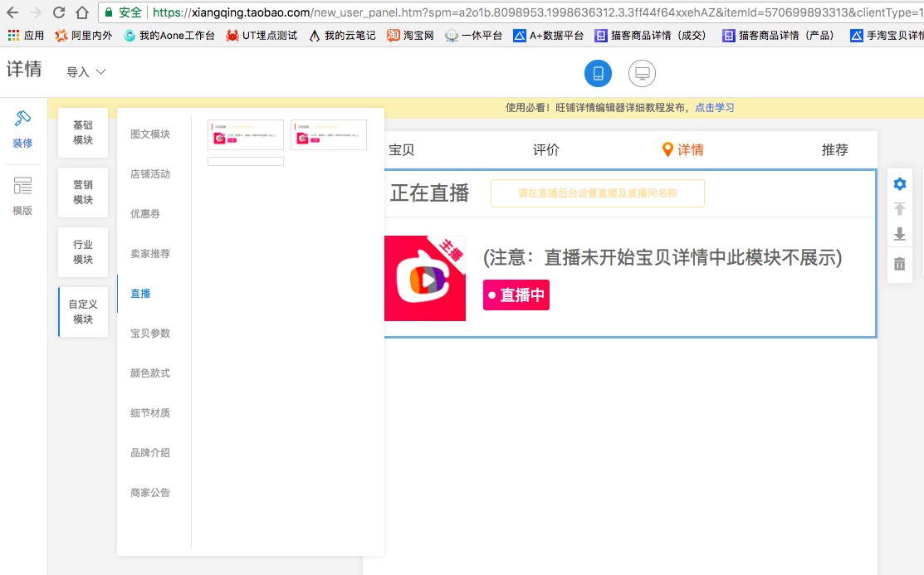The height and width of the screenshot is (575, 924).
Task: Select 优惠券 from the module list
Action: pyautogui.click(x=145, y=214)
